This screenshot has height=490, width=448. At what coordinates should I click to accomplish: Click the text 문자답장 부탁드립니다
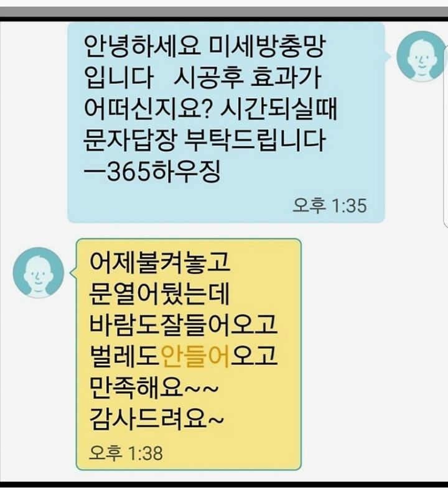pyautogui.click(x=205, y=140)
